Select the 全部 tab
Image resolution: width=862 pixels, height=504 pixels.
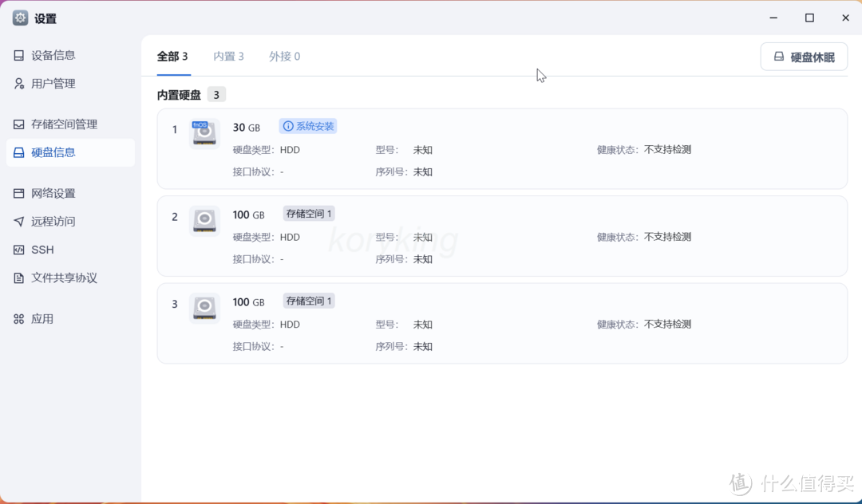(172, 56)
